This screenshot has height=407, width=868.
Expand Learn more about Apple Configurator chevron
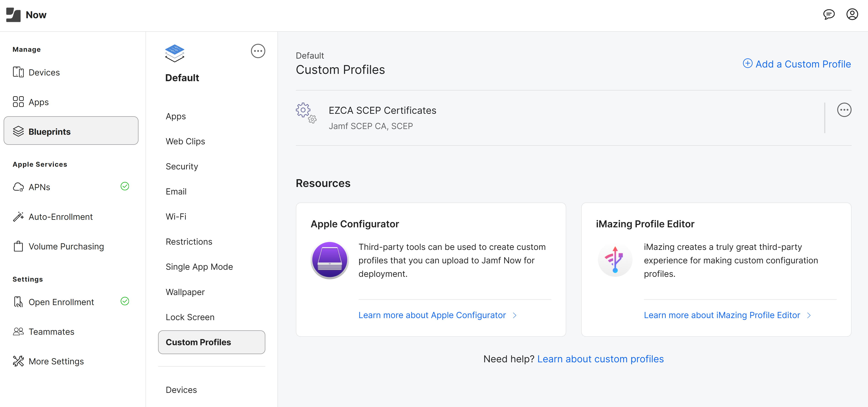515,315
